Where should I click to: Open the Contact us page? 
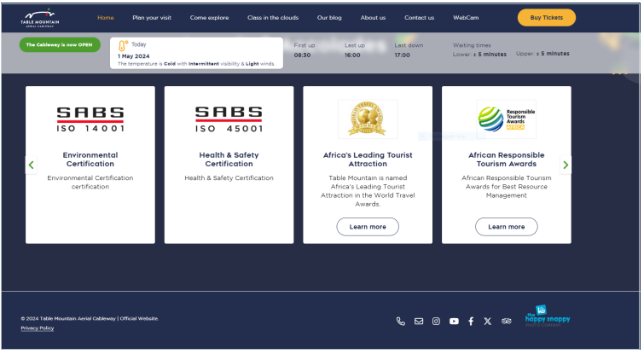click(x=419, y=18)
